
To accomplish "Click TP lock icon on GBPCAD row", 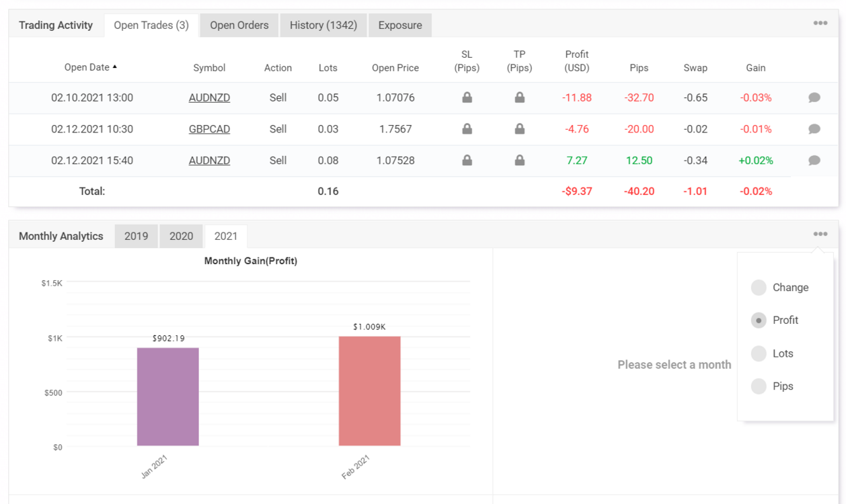I will point(519,129).
